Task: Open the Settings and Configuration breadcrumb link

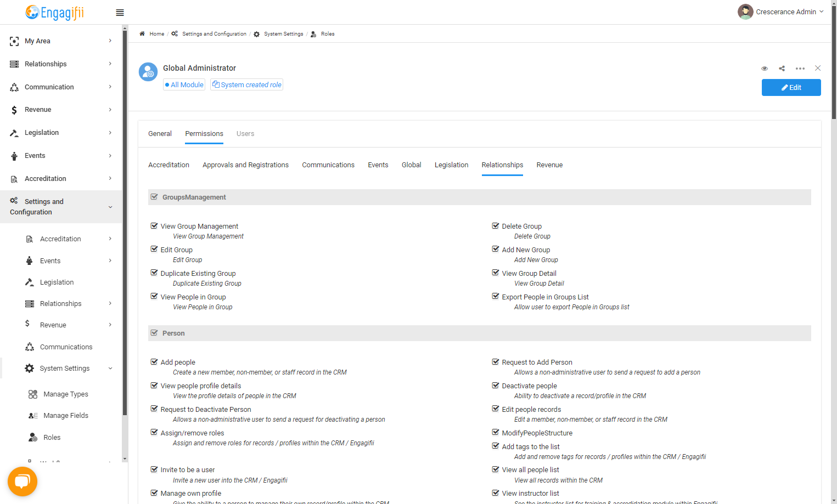Action: [x=214, y=34]
